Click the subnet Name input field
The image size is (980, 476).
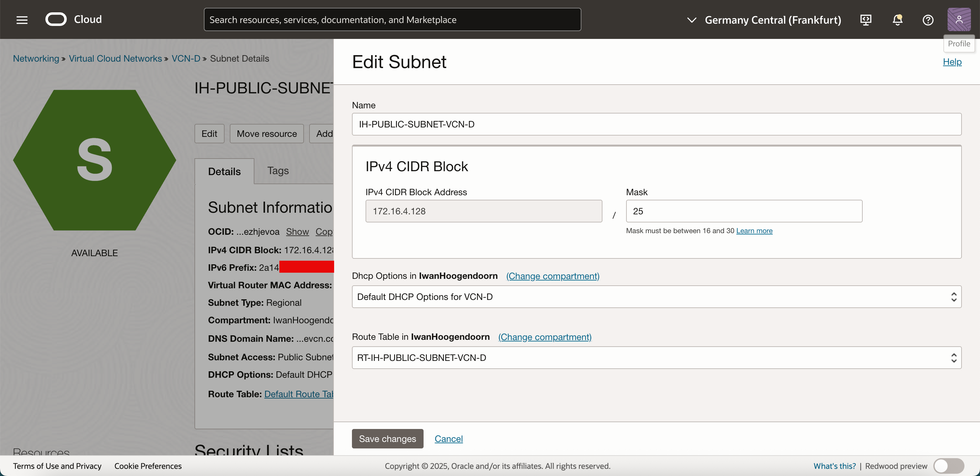tap(656, 125)
